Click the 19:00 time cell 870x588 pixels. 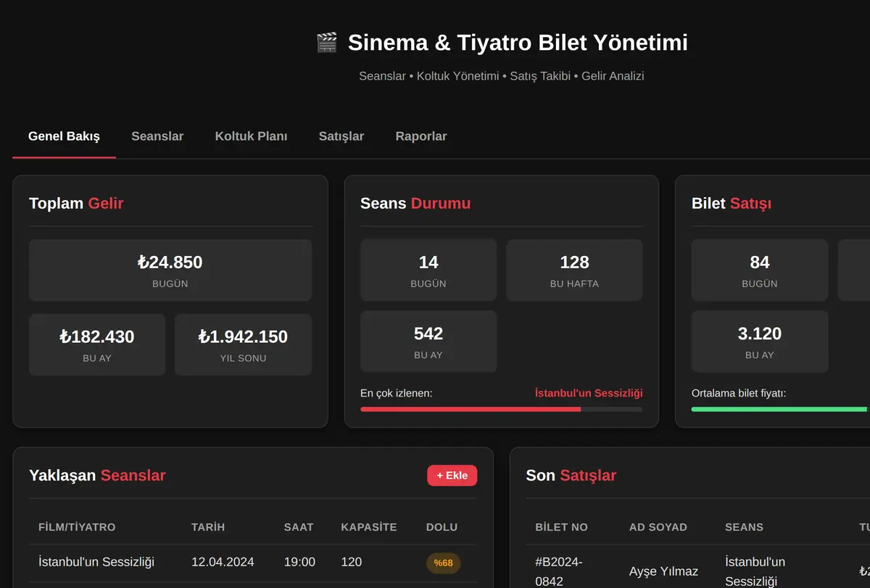(x=299, y=562)
